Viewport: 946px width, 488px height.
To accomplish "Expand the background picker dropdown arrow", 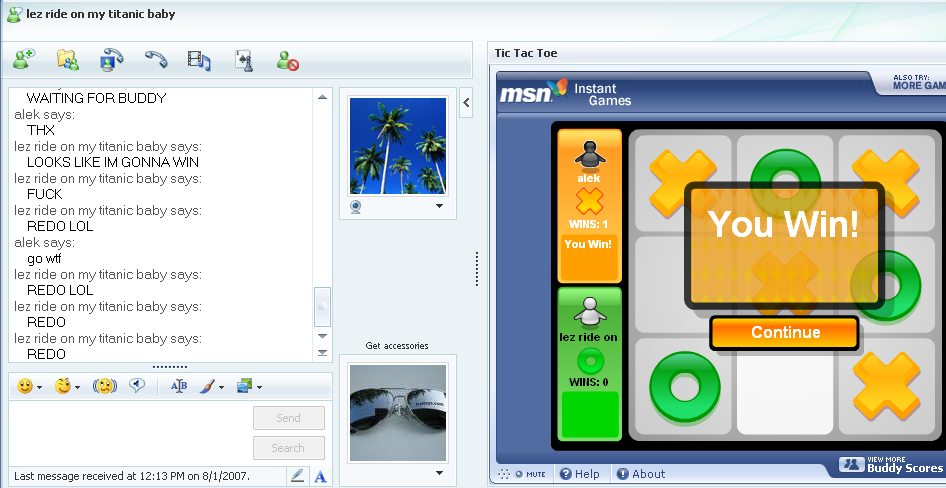I will [259, 388].
